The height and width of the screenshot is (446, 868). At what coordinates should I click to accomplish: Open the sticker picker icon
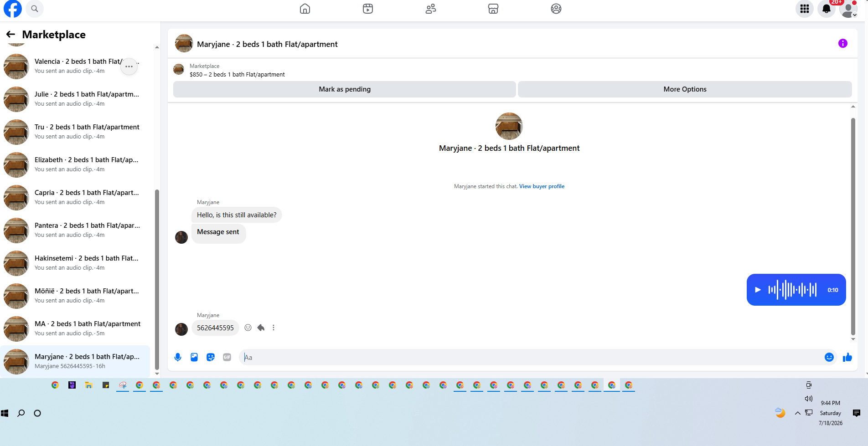point(211,357)
